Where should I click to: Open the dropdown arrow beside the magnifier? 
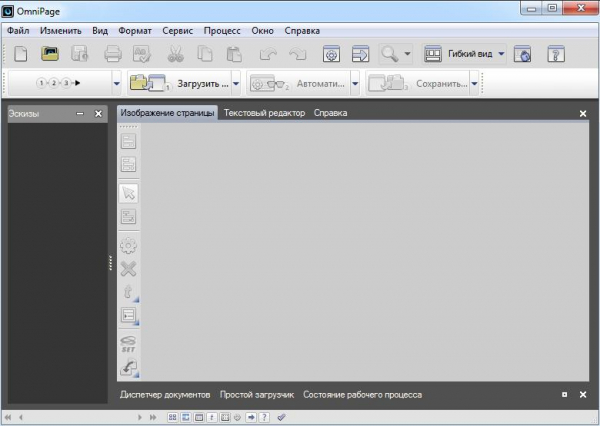coord(408,54)
